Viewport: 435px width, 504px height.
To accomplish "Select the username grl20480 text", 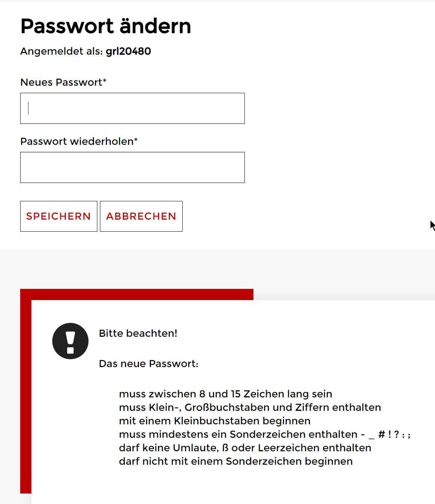I will point(128,51).
